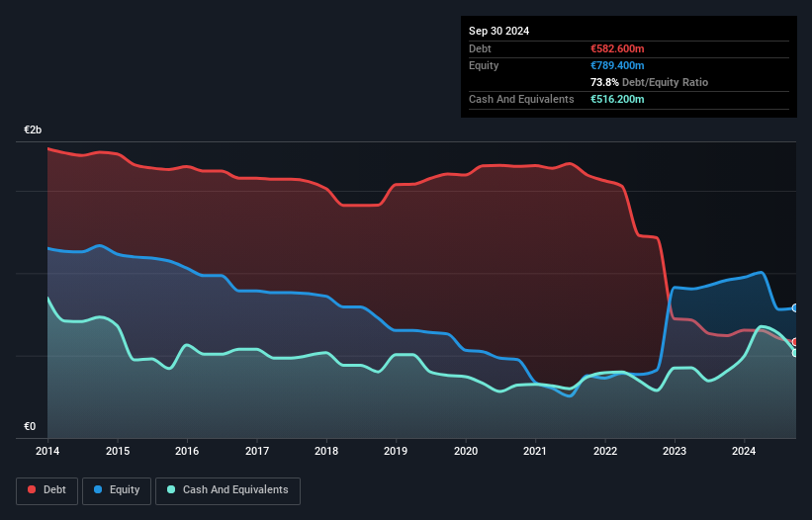Click the €2b y-axis label
Screen dimensions: 812x520
(33, 130)
